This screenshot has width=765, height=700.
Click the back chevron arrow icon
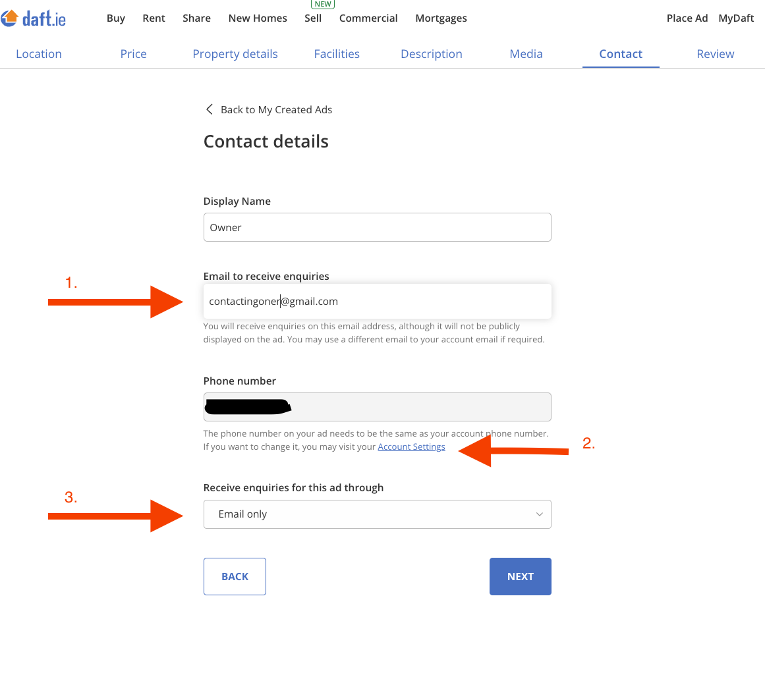[210, 109]
